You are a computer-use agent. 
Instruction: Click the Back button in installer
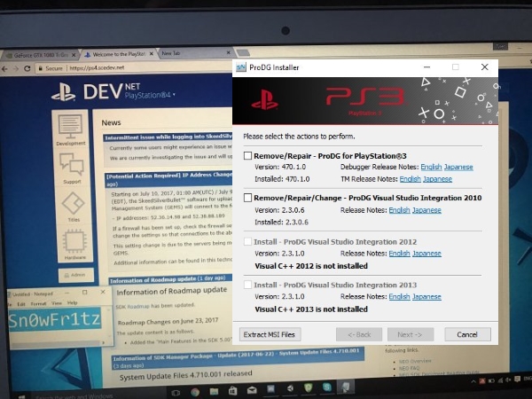[x=359, y=334]
